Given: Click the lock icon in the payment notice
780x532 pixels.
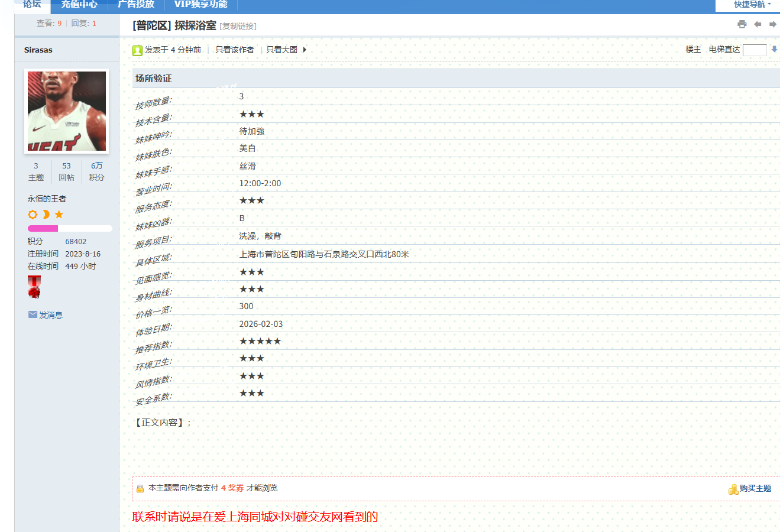Looking at the screenshot, I should point(140,488).
